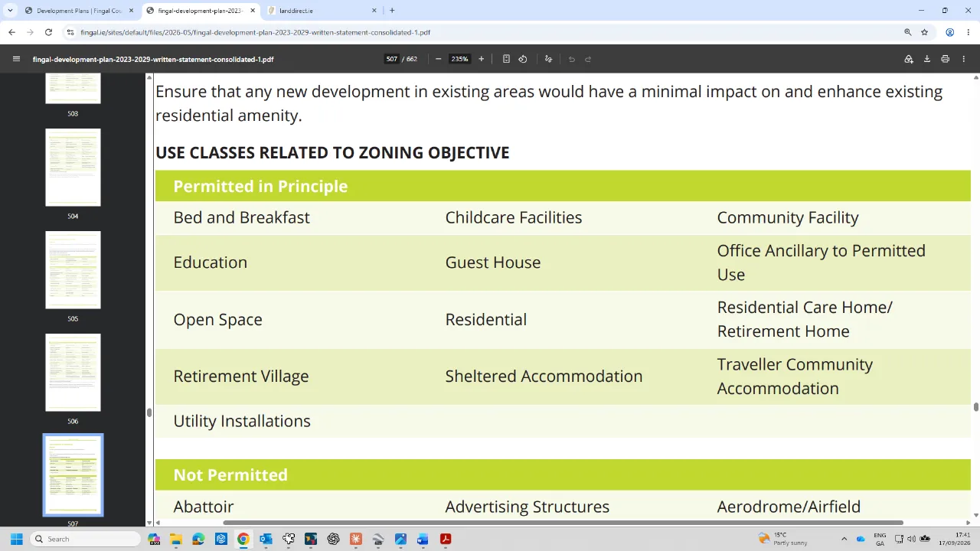Jump to page 505 thumbnail
The image size is (980, 551).
click(73, 269)
